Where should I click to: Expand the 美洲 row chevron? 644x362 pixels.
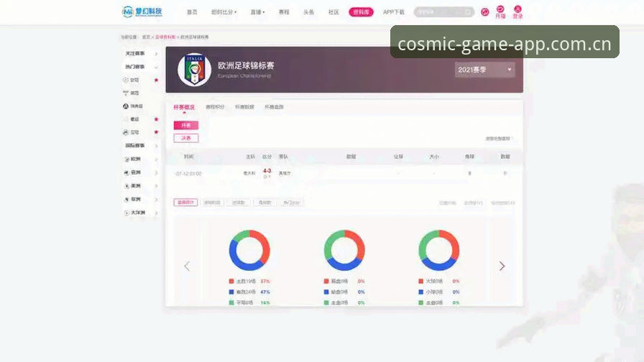point(156,186)
